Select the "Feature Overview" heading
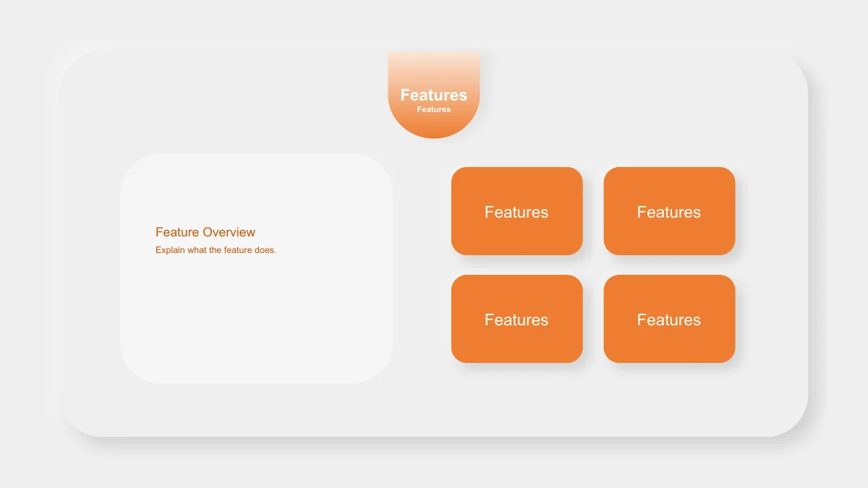Screen dimensions: 868x488 pyautogui.click(x=205, y=232)
